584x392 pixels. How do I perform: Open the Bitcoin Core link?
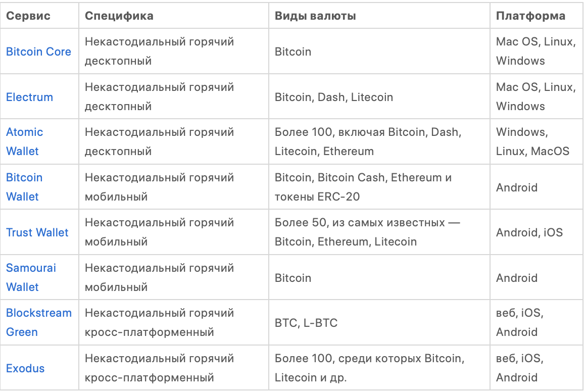click(38, 52)
